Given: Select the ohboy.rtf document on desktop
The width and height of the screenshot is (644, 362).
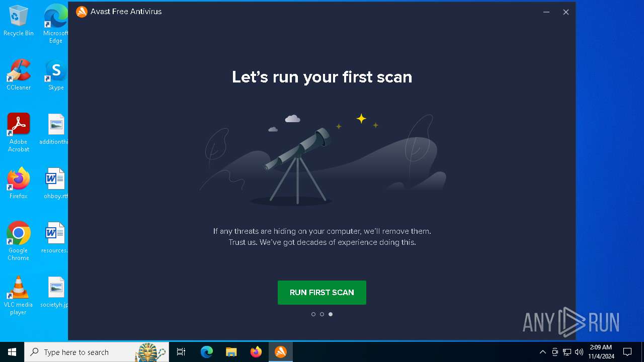Looking at the screenshot, I should (56, 184).
